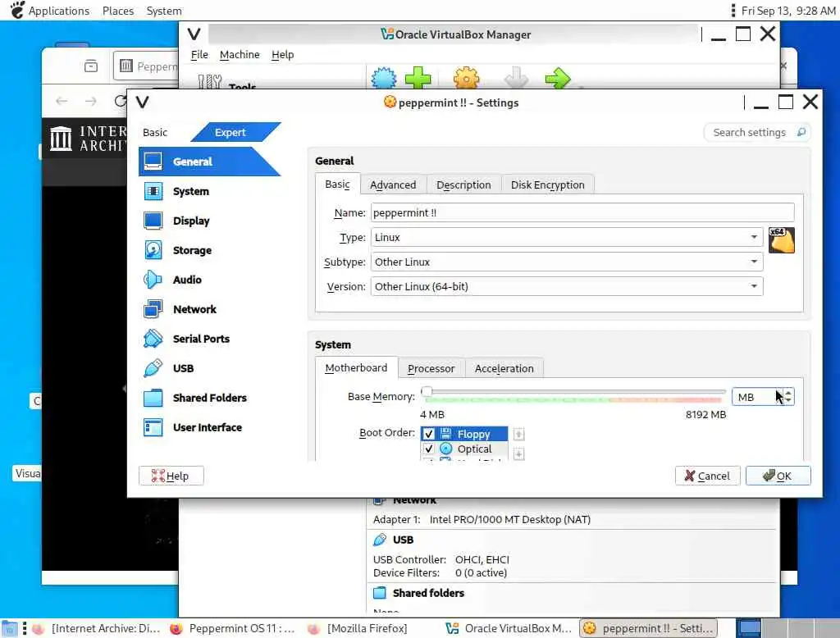Move boot item up with arrow button
The height and width of the screenshot is (638, 840).
[518, 434]
